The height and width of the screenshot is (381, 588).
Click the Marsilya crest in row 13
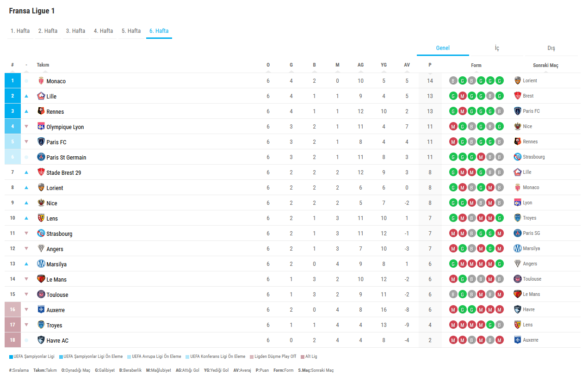(x=41, y=264)
